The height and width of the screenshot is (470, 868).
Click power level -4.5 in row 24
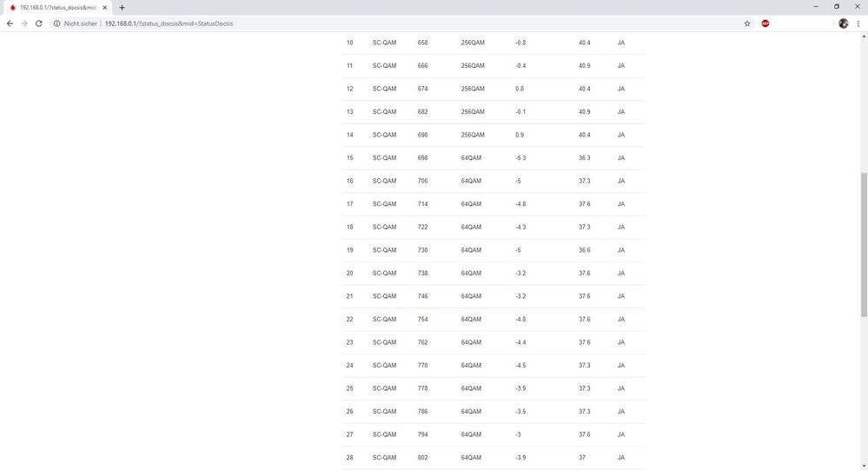pos(520,366)
